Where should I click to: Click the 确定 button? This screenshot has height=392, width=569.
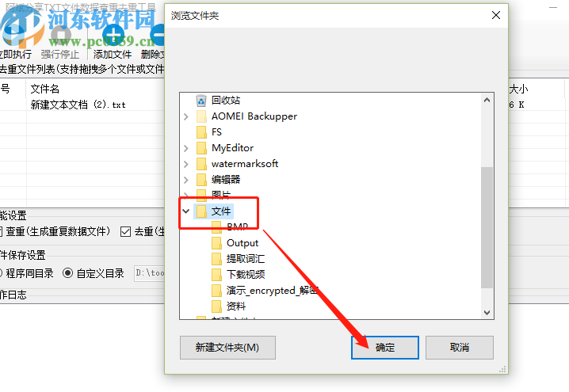(384, 348)
